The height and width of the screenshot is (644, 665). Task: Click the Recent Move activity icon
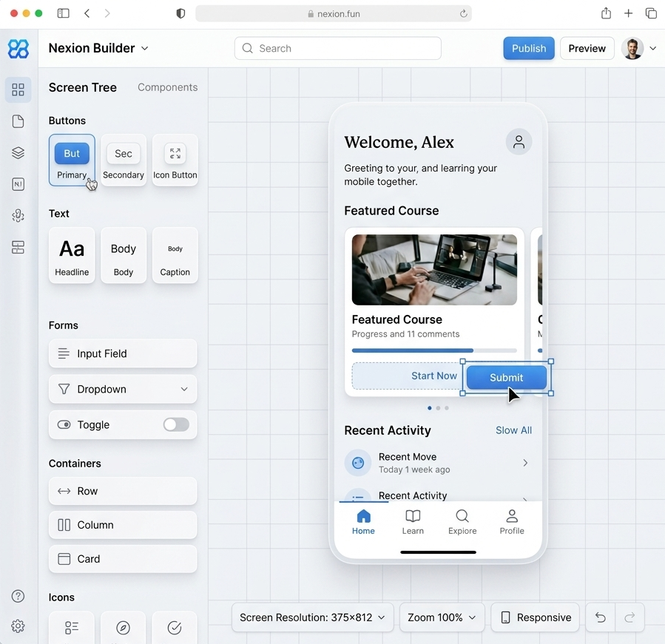click(358, 463)
